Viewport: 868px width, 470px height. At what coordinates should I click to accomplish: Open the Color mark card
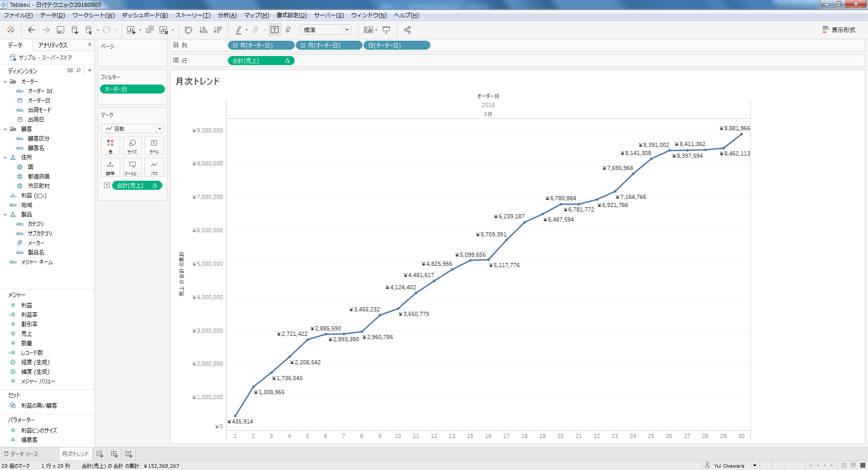[x=110, y=146]
